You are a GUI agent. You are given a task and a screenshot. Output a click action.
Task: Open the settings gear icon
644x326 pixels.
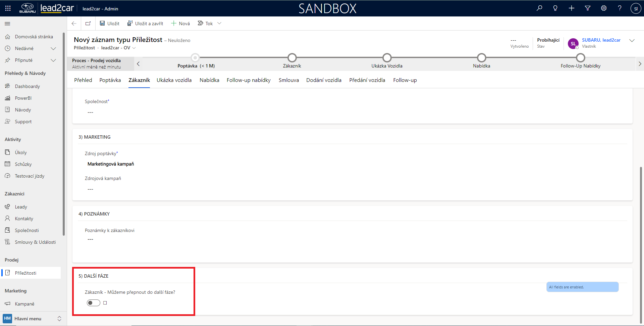point(604,8)
